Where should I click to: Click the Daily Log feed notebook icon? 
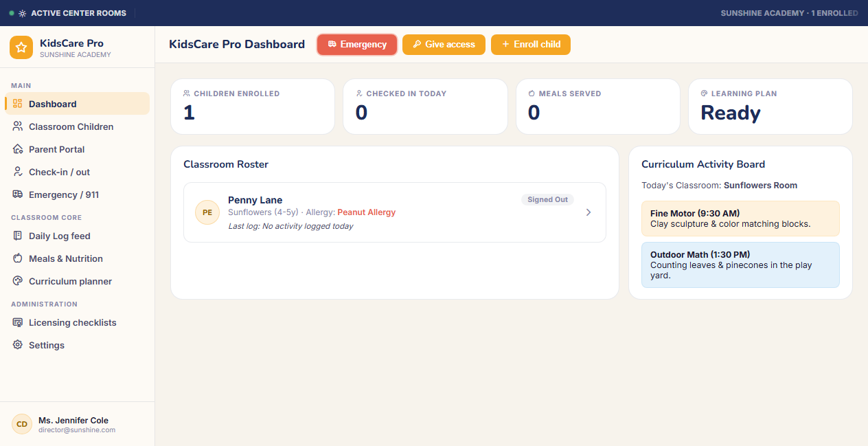pyautogui.click(x=18, y=236)
